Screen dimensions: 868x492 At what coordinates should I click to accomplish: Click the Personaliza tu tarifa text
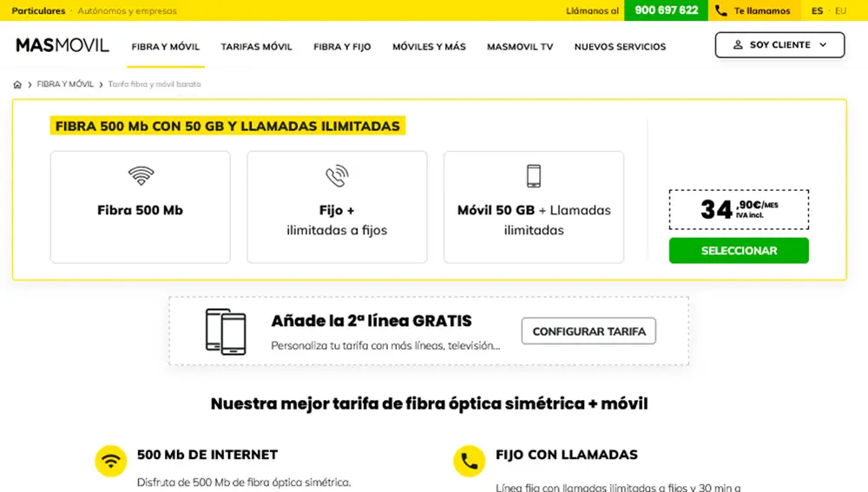pyautogui.click(x=385, y=345)
